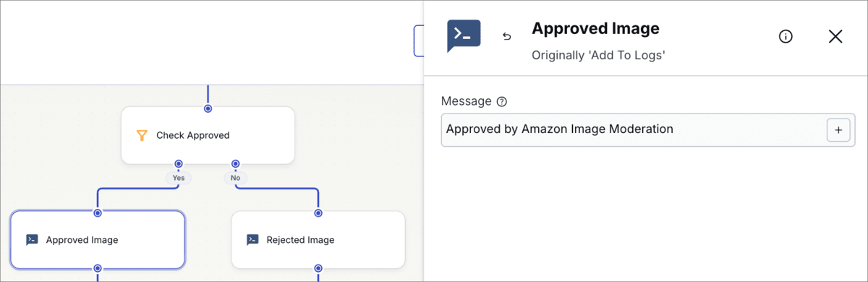Viewport: 868px width, 282px height.
Task: Close the Approved Image panel
Action: (835, 36)
